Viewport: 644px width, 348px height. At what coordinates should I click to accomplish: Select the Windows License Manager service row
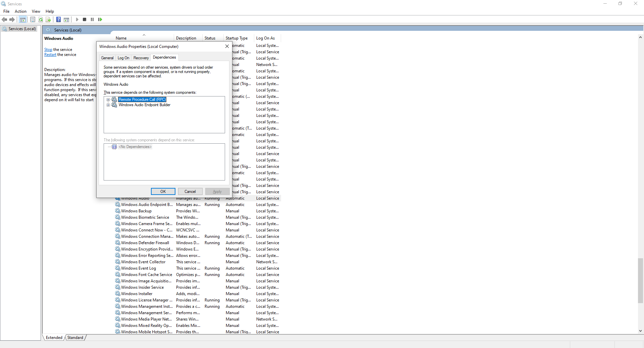pos(198,300)
